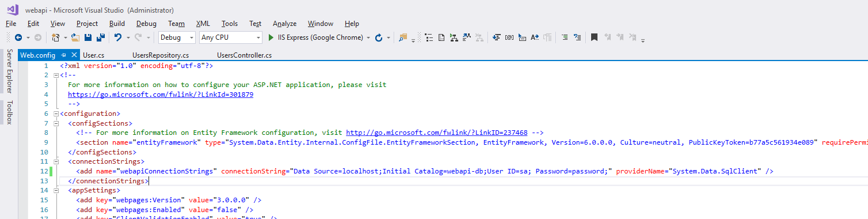This screenshot has width=868, height=219.
Task: Click the Navigate Forward arrow icon
Action: pos(38,37)
